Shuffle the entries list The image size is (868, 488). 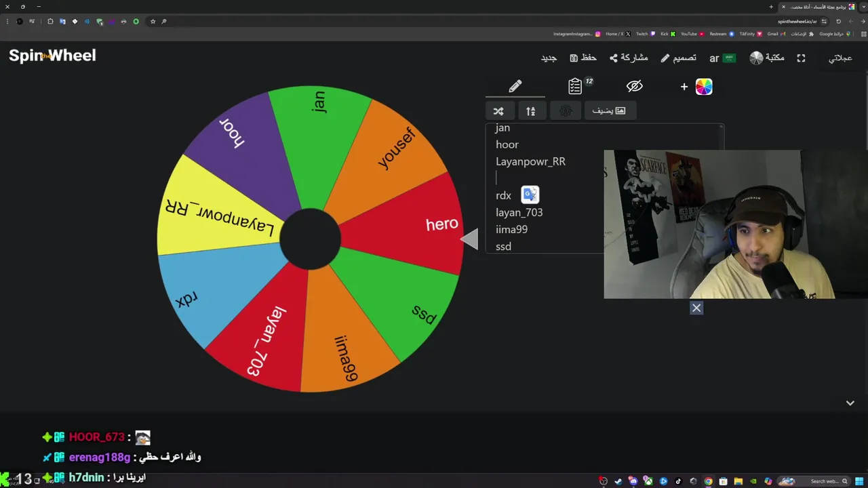pos(498,111)
